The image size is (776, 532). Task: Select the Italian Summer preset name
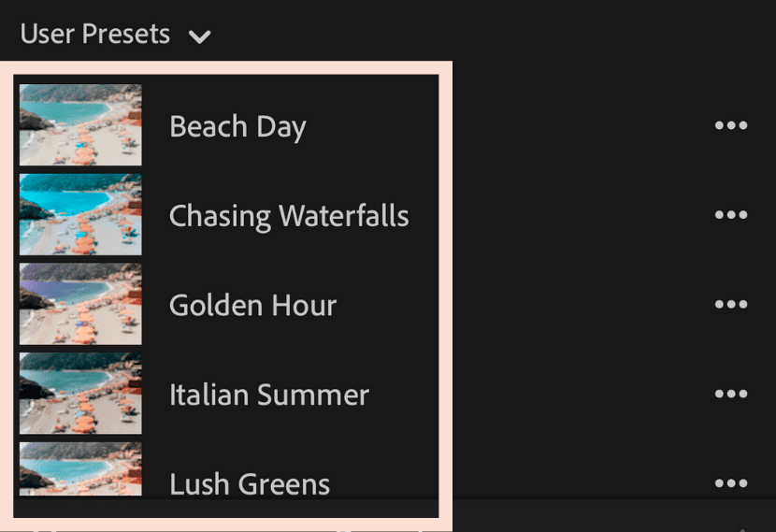click(269, 395)
